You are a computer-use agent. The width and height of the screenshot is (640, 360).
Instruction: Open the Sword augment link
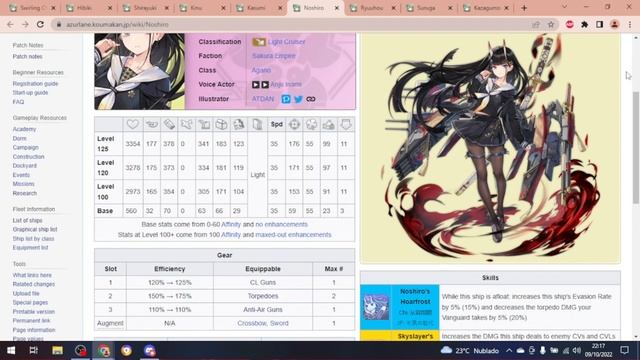(279, 323)
